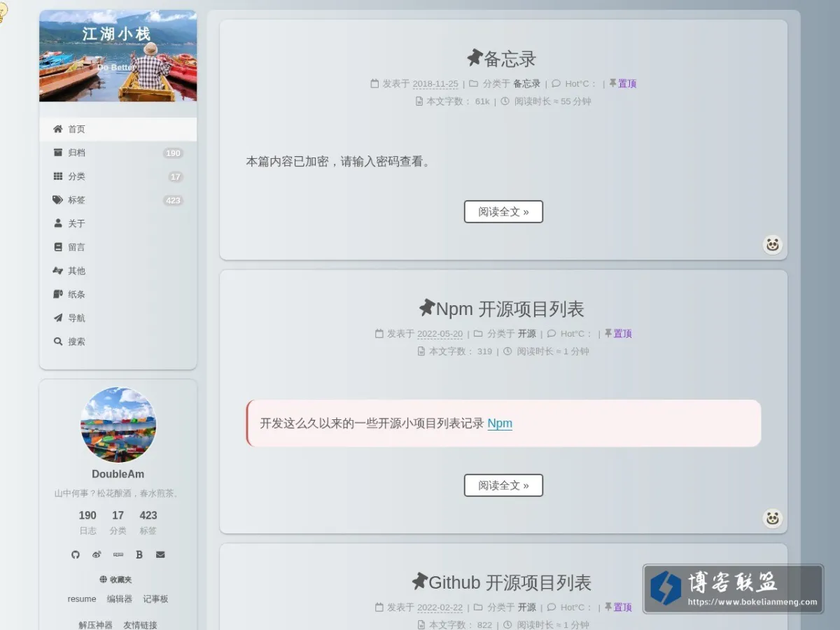Click the globe icon beside 收藏夹
This screenshot has width=840, height=630.
tap(104, 580)
